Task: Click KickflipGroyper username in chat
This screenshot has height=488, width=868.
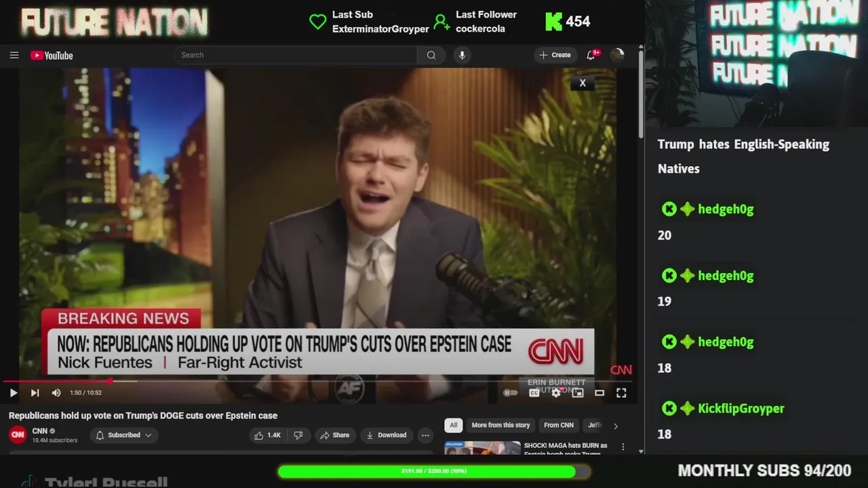Action: pos(741,409)
